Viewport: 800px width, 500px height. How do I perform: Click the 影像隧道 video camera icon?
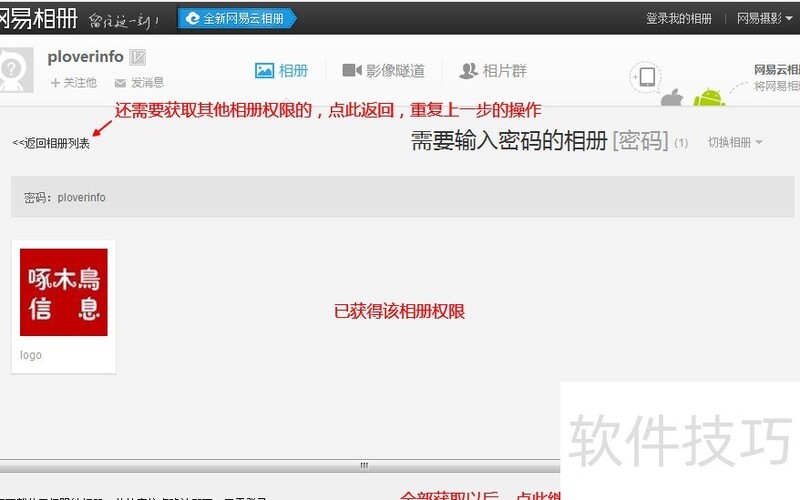click(351, 71)
